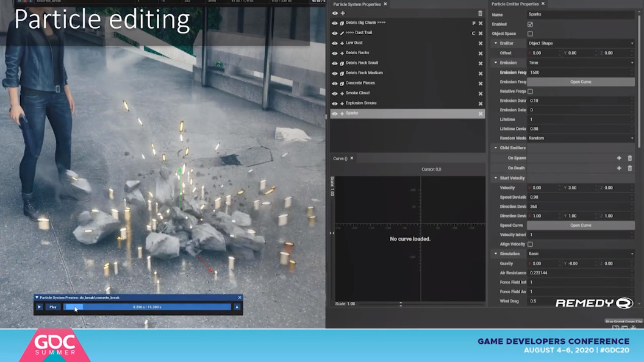Click the trash icon in Particle System Properties

tap(480, 13)
